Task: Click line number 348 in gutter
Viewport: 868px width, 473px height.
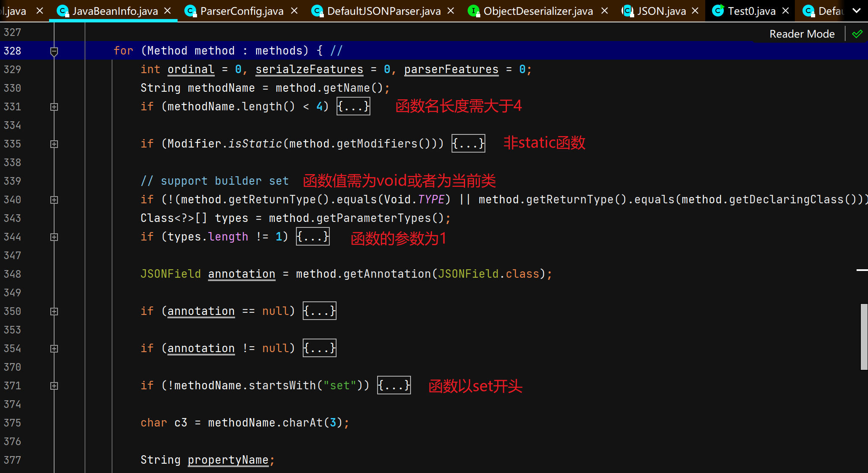Action: coord(12,274)
